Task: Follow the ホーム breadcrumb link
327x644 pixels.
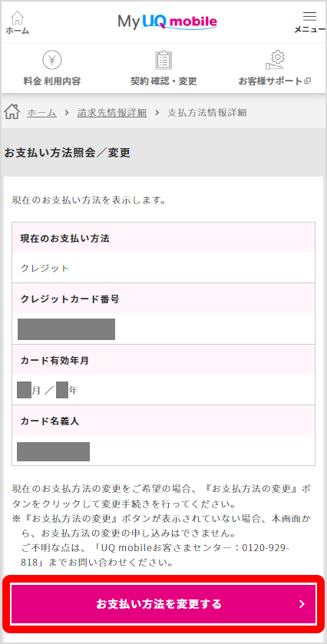Action: (x=41, y=113)
